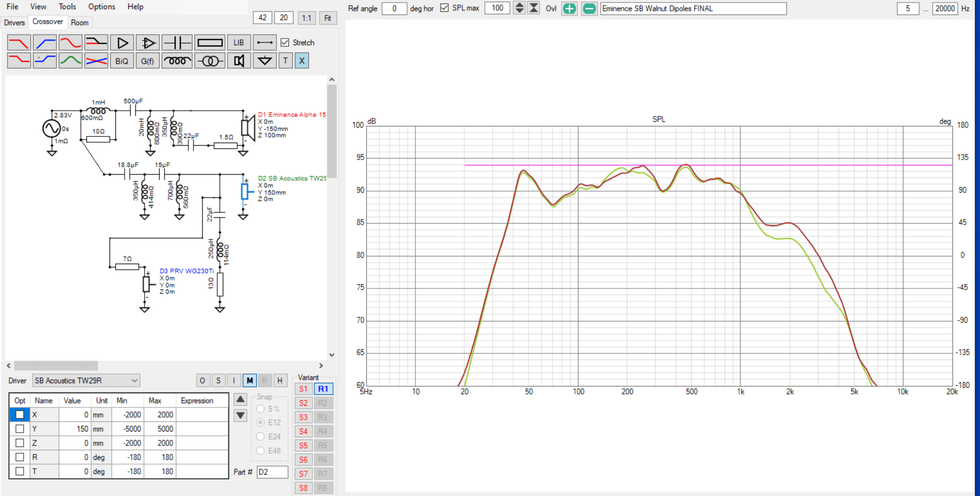Adjust SPL max with the stepper arrows

point(519,8)
